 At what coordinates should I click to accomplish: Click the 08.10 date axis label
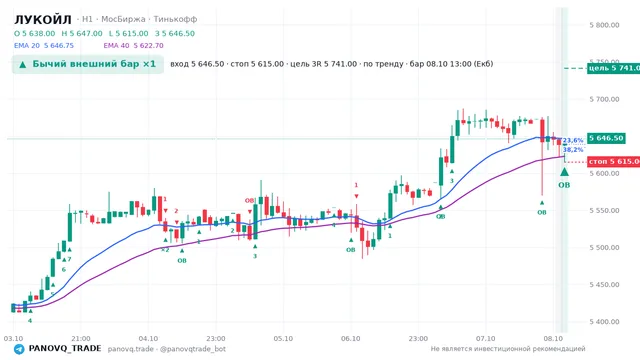pyautogui.click(x=553, y=339)
